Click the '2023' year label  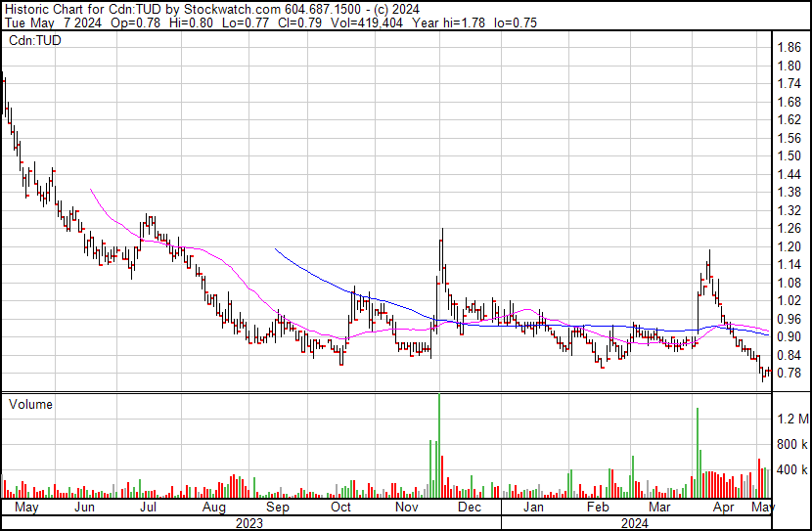pyautogui.click(x=249, y=523)
